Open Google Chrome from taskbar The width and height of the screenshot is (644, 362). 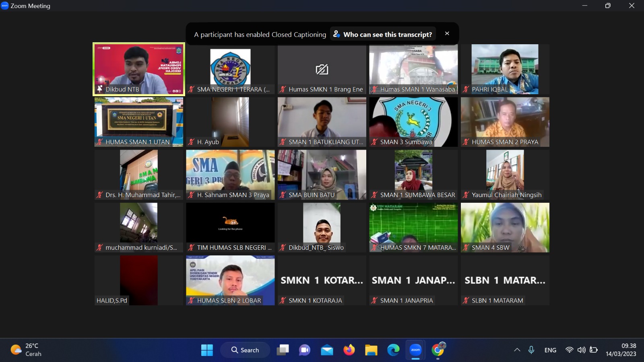(438, 350)
